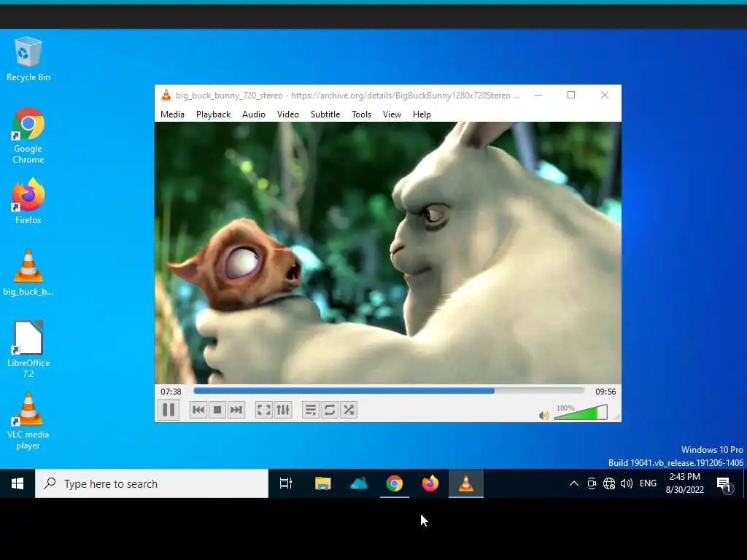This screenshot has height=560, width=747.
Task: Open the notification center icon
Action: [724, 484]
